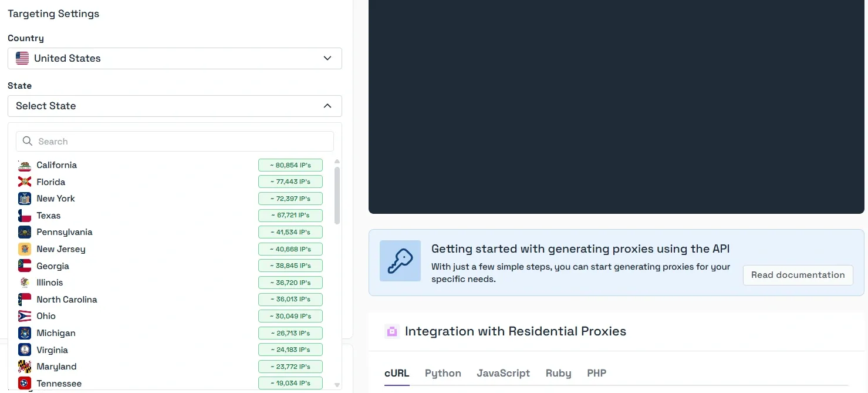Click the ~ 36,720 IP's badge
The image size is (868, 393).
pos(291,283)
